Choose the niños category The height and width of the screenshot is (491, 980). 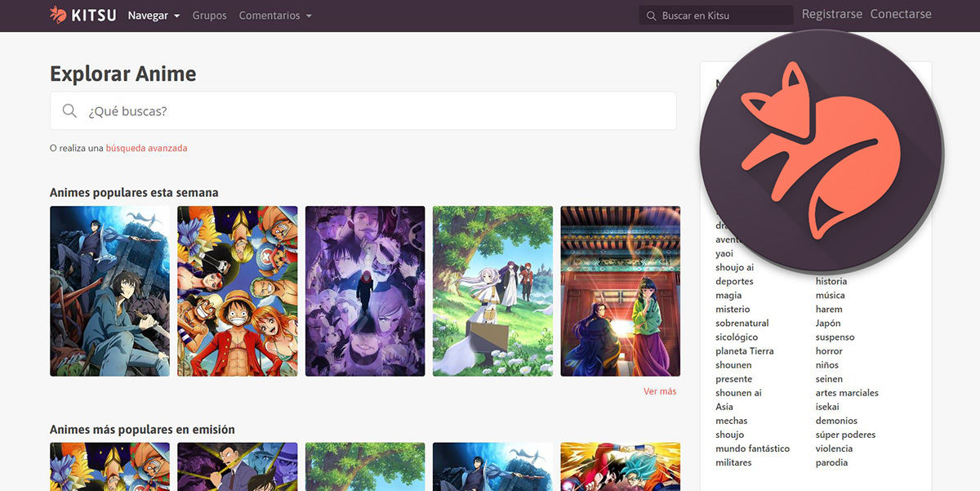[827, 365]
